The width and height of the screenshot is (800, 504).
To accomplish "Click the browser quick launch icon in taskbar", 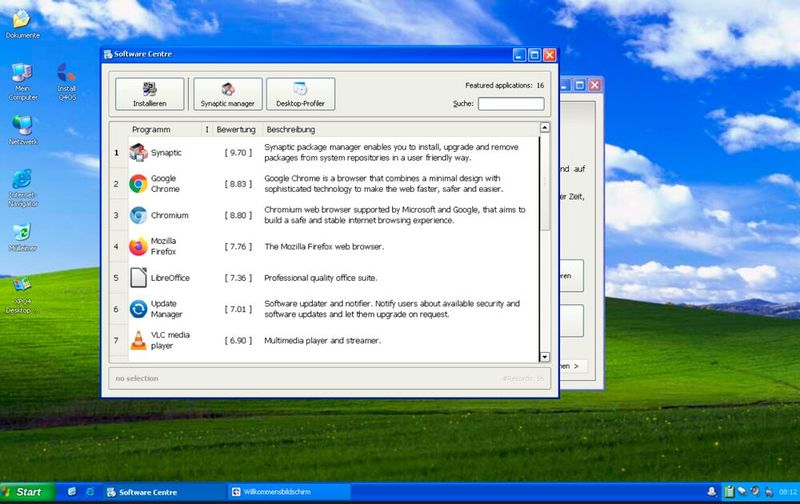I will (90, 492).
